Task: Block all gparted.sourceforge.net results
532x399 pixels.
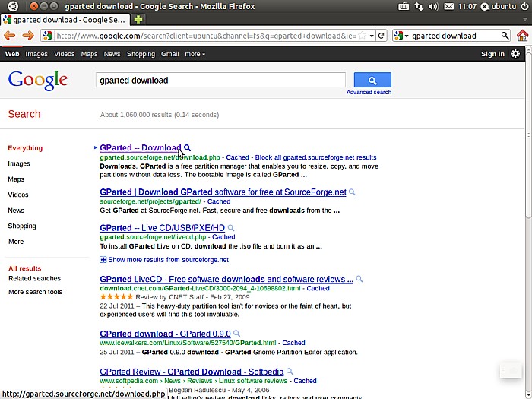Action: coord(315,157)
